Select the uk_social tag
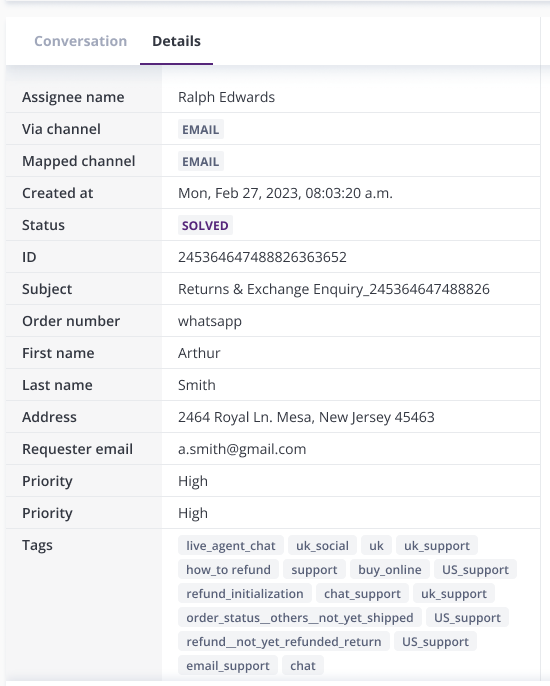This screenshot has height=686, width=550. tap(322, 546)
